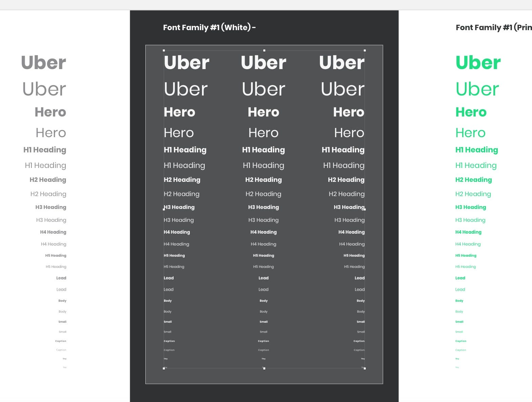Select the bold gray 'H5 Heading' text

pos(56,255)
